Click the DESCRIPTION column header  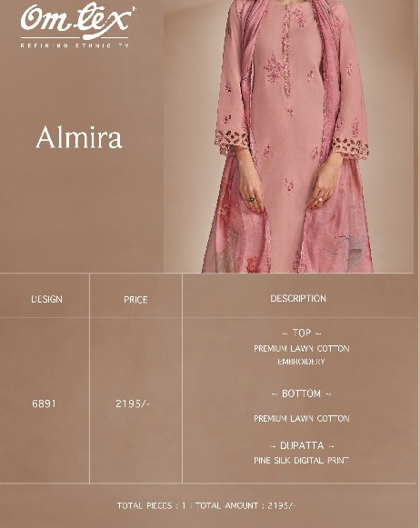(298, 298)
